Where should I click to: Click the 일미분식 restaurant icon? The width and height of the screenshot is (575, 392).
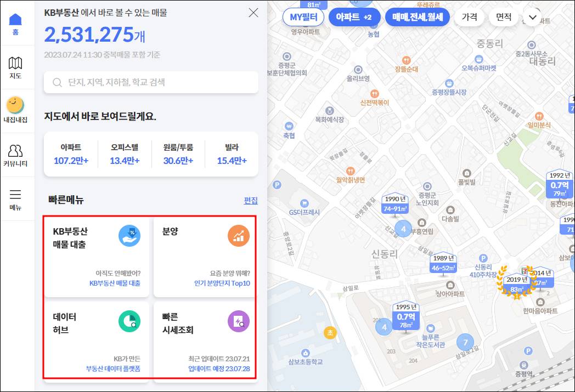click(539, 116)
